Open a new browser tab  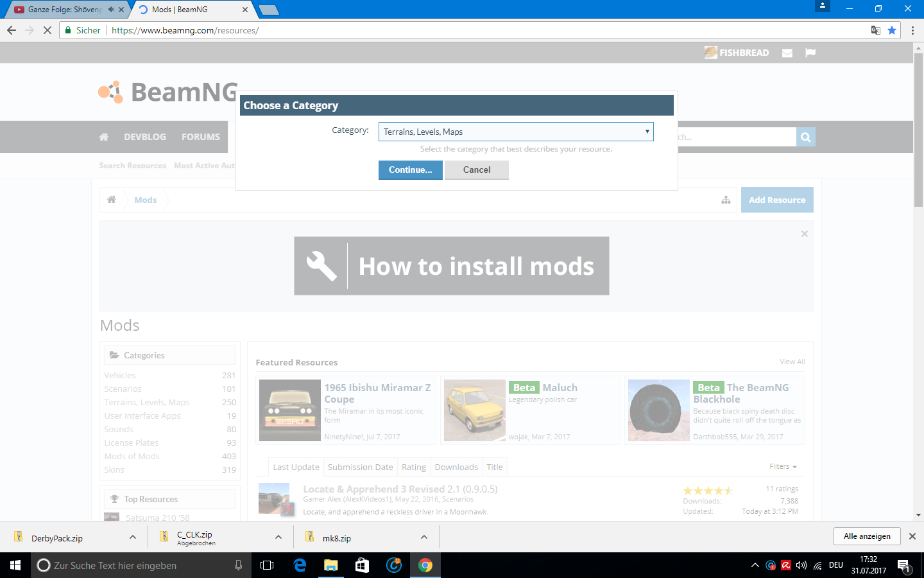tap(268, 10)
